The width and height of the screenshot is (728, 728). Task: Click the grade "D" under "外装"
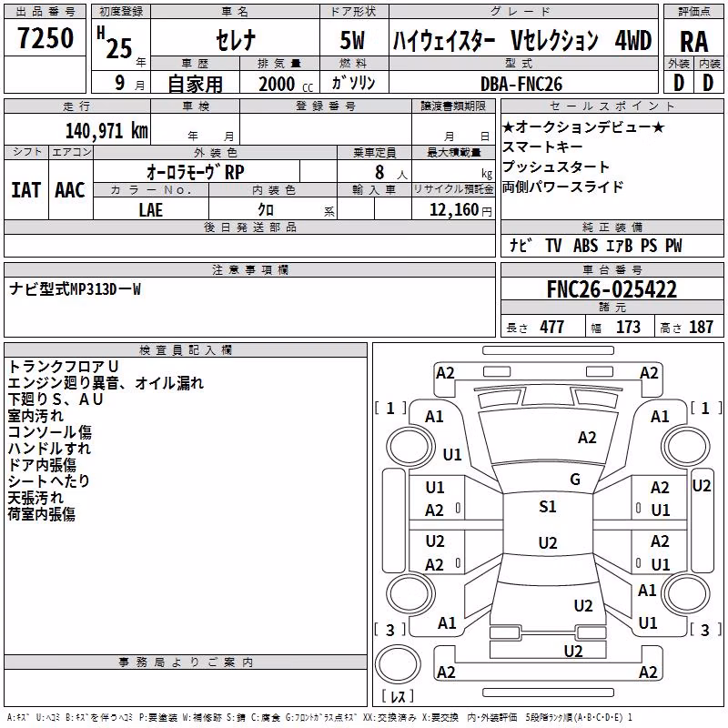click(678, 84)
